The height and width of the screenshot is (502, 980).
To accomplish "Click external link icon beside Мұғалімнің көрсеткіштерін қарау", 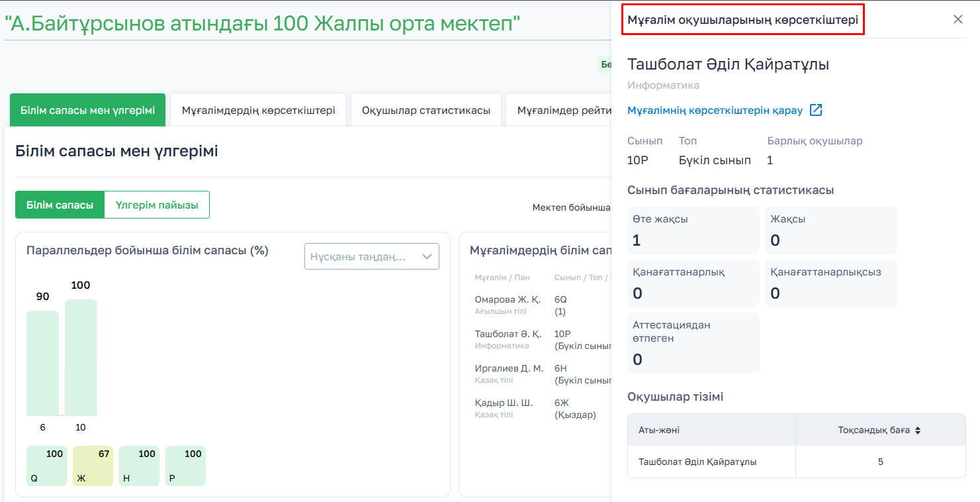I will 816,110.
